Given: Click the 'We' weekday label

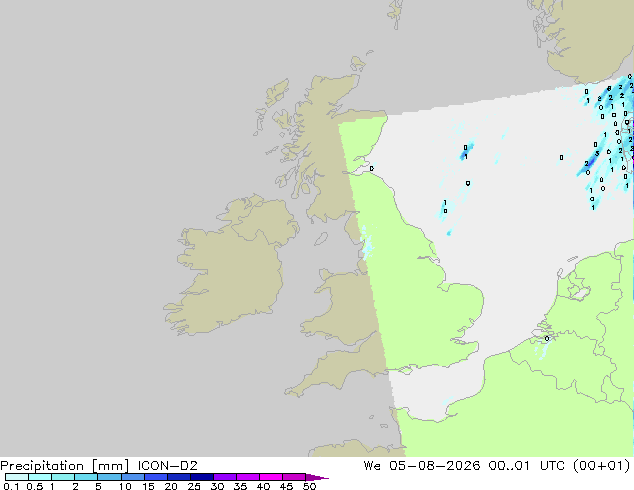Looking at the screenshot, I should coord(372,466).
